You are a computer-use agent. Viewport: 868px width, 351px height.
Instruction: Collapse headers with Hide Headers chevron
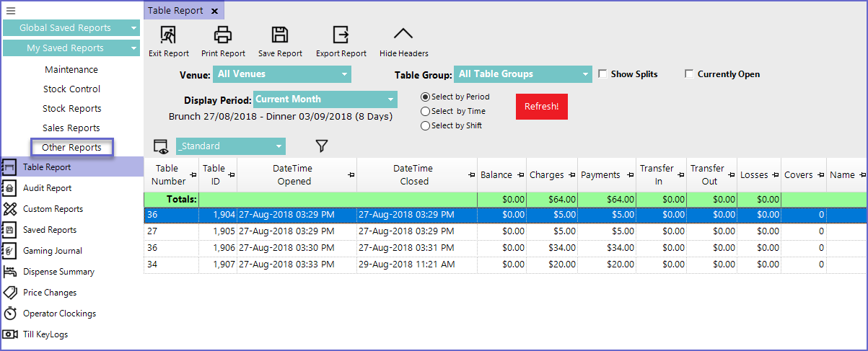pos(403,35)
